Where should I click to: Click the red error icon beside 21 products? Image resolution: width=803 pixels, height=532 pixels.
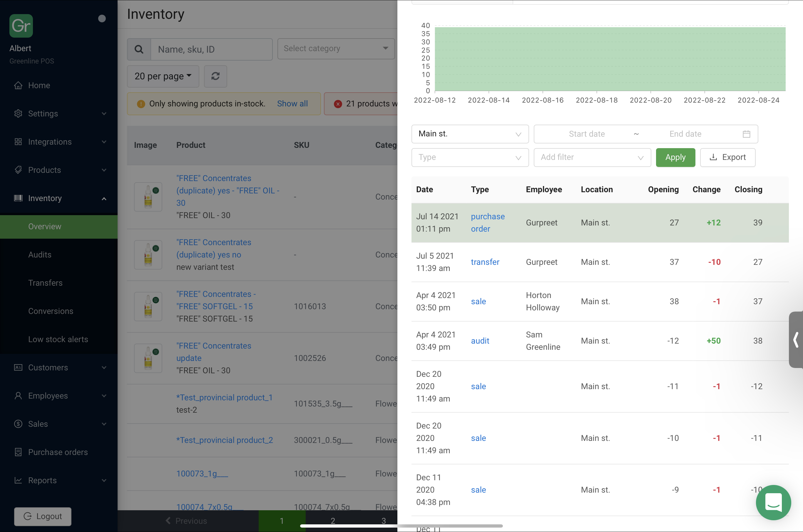[338, 104]
